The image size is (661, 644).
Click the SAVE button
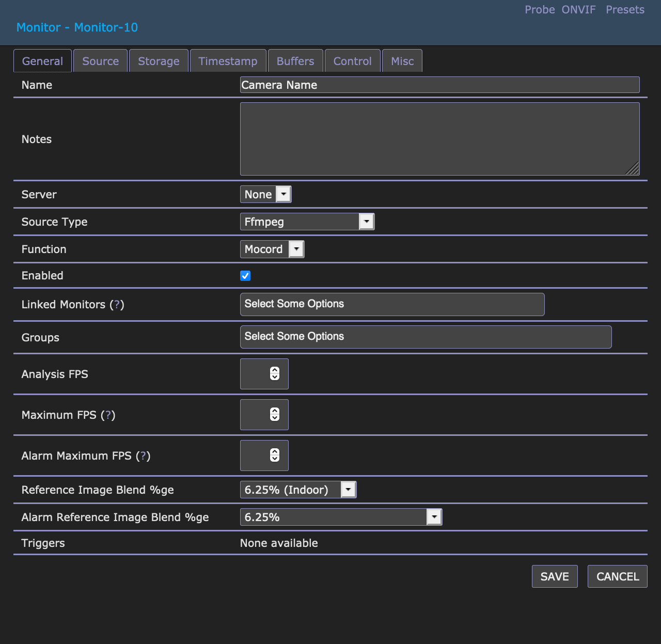[x=555, y=576]
